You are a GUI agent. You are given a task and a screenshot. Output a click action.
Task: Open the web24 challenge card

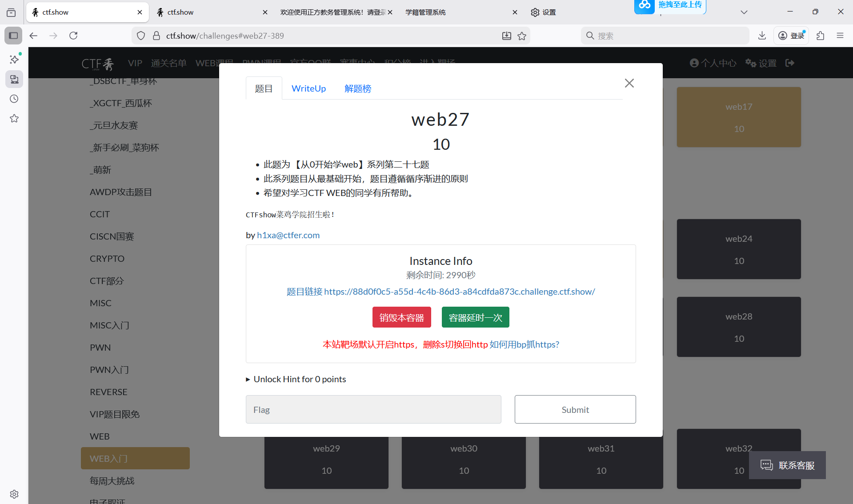click(739, 249)
